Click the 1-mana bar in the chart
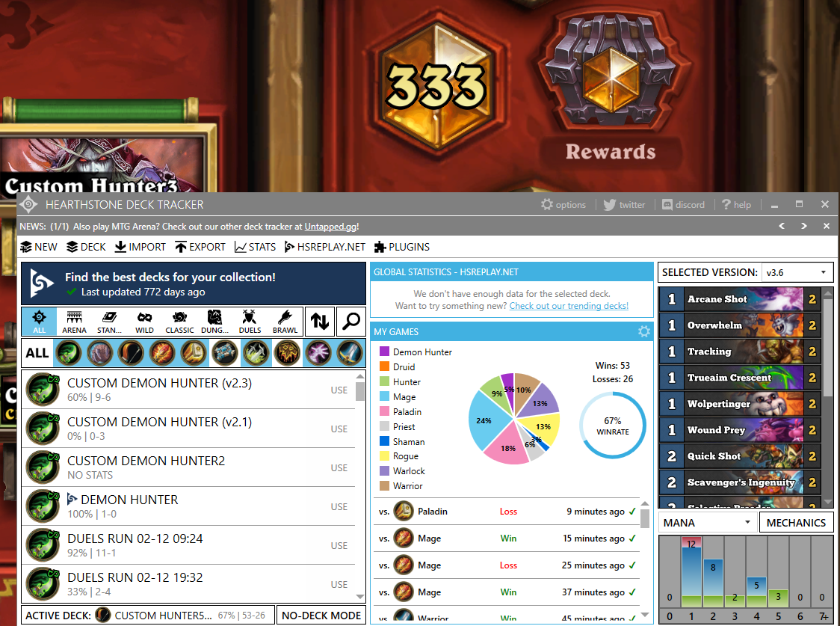The width and height of the screenshot is (840, 626). [691, 572]
